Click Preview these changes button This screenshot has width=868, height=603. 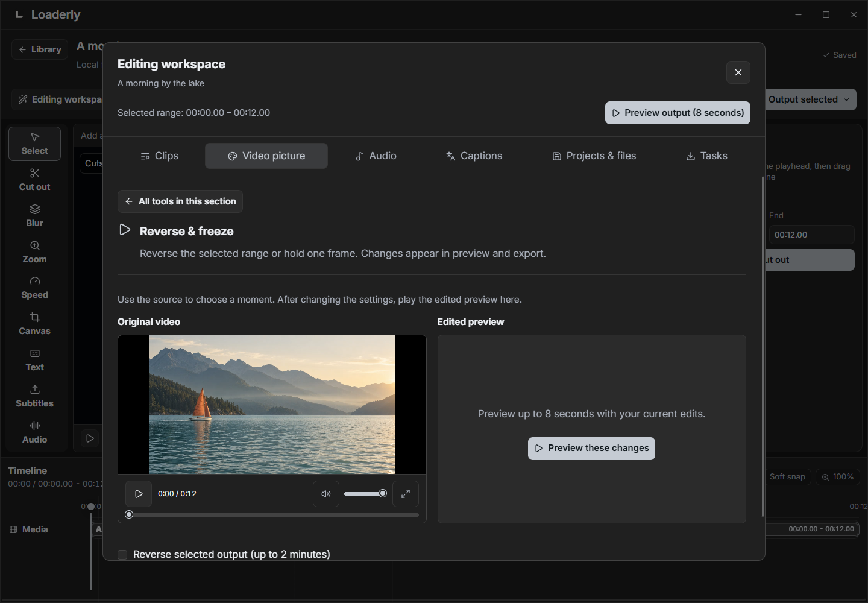[x=591, y=449]
